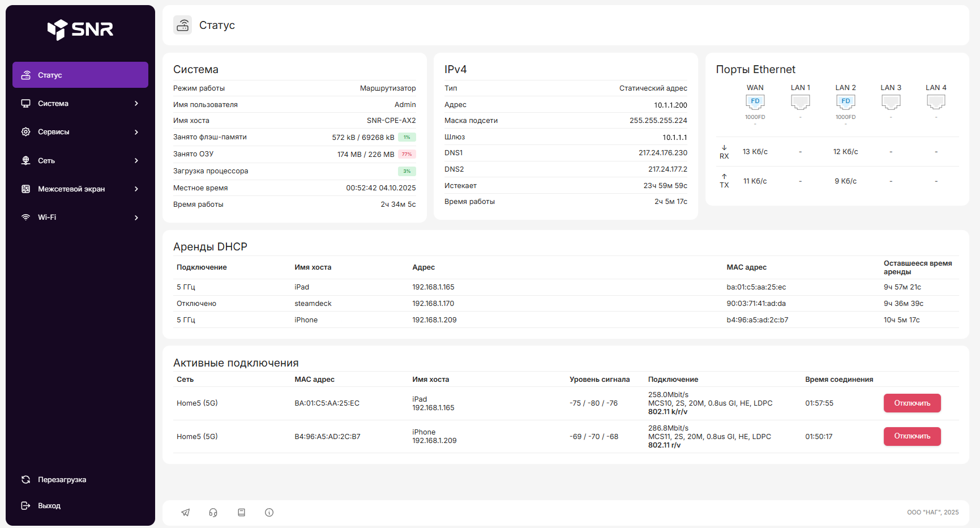This screenshot has width=980, height=528.
Task: Click the headset support icon
Action: [213, 513]
